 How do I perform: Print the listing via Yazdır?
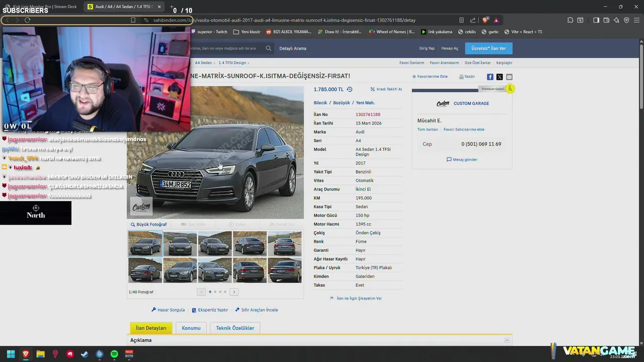[467, 77]
